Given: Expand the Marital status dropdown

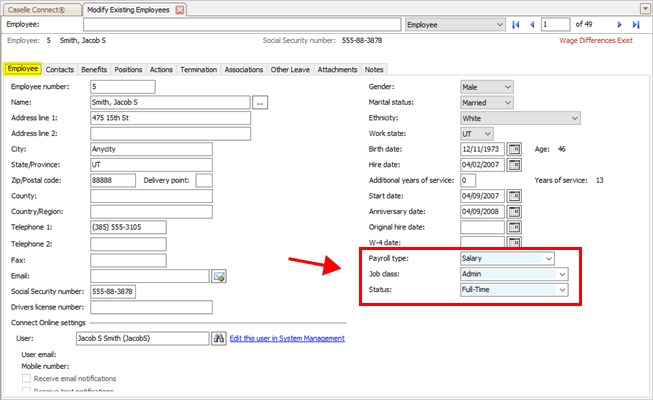Looking at the screenshot, I should pyautogui.click(x=507, y=102).
